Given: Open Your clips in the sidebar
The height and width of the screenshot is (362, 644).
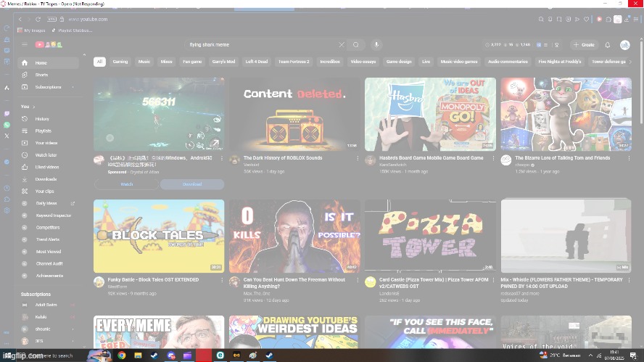Looking at the screenshot, I should pyautogui.click(x=48, y=191).
